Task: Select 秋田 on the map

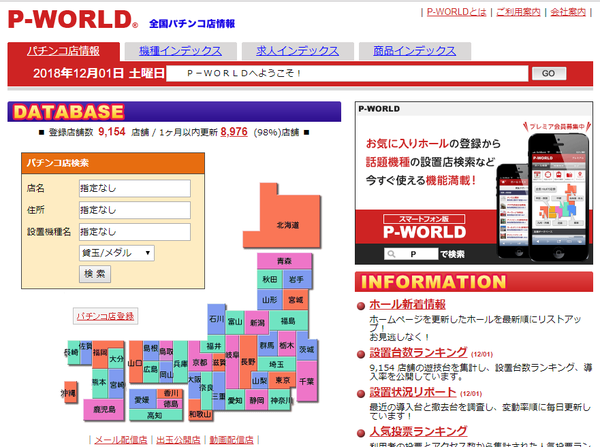Action: pos(269,279)
